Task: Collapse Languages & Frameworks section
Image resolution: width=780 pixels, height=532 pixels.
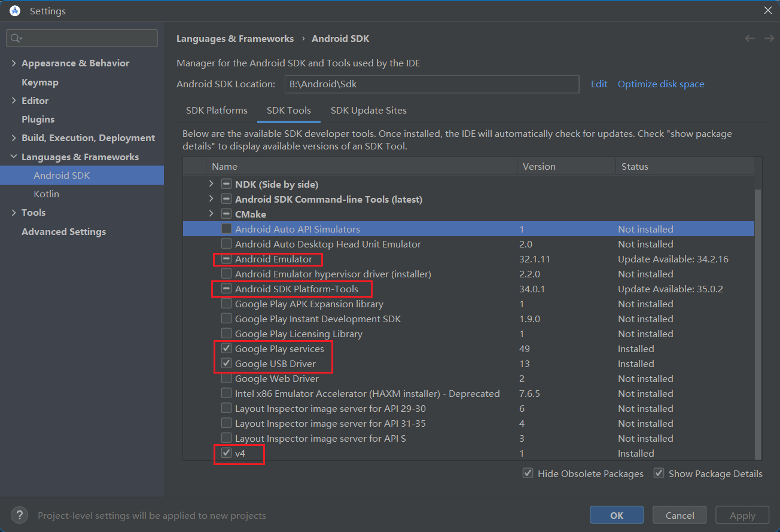Action: pyautogui.click(x=14, y=157)
